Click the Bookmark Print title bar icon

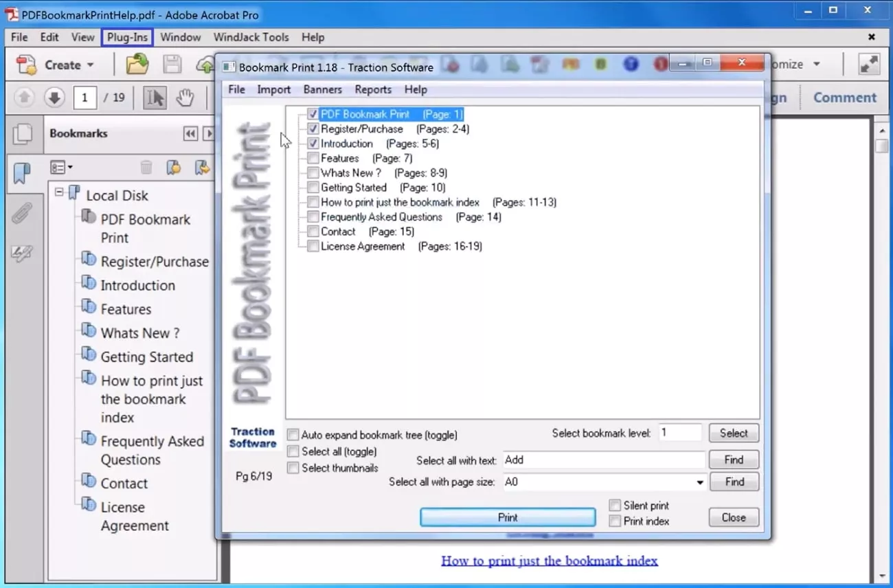coord(228,67)
